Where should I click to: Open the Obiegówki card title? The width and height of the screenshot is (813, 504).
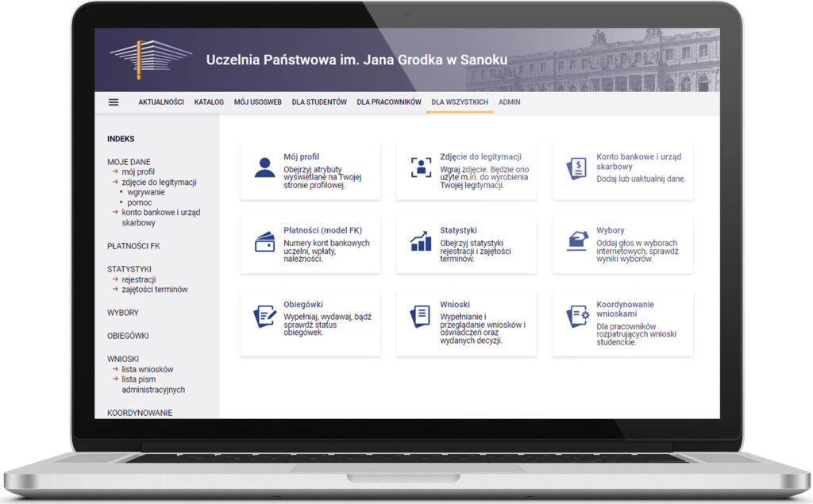[x=303, y=304]
